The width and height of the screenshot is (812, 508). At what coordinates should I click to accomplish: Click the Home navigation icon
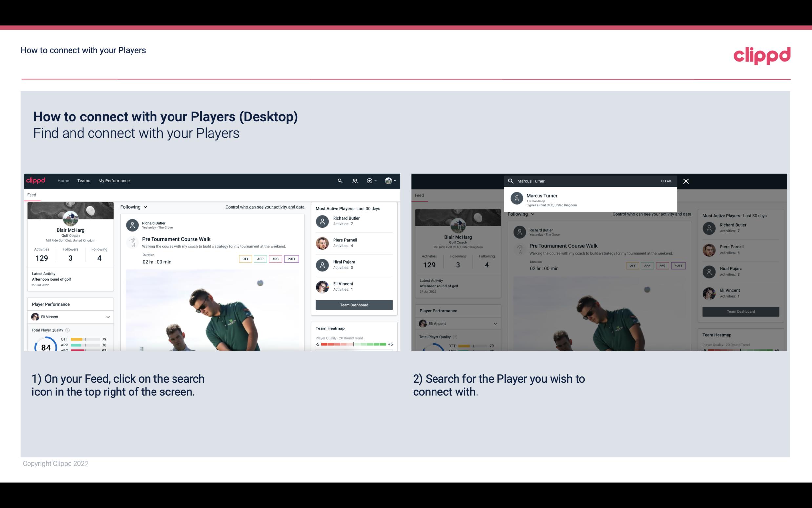coord(63,180)
